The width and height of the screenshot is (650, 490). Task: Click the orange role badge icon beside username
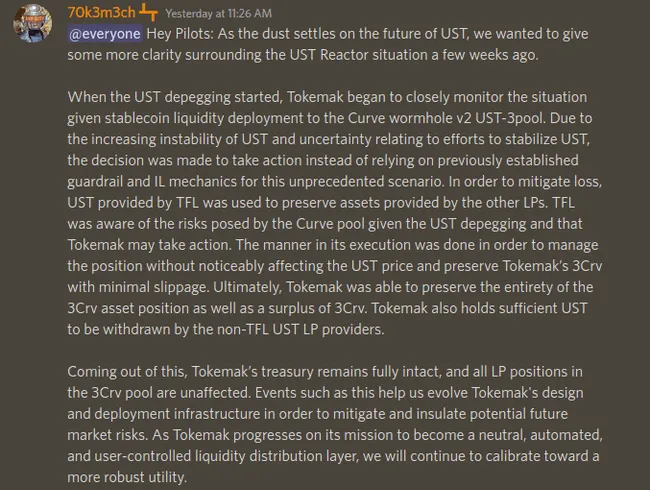click(x=149, y=13)
